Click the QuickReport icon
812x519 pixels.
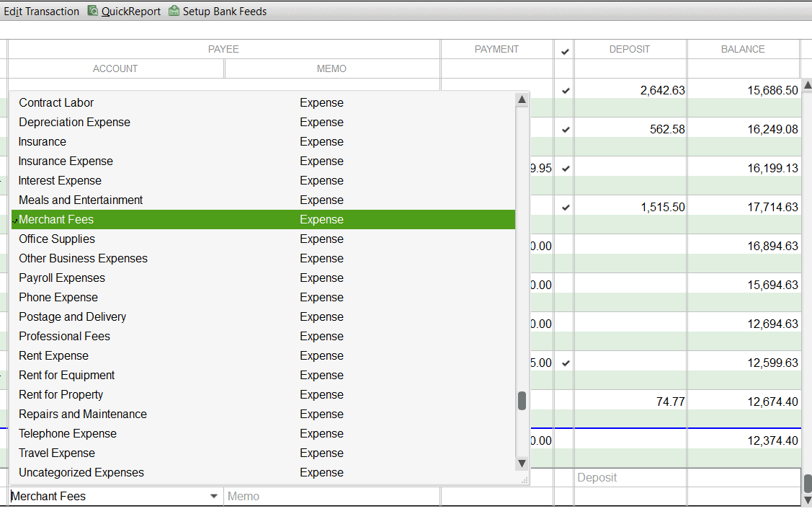click(93, 11)
